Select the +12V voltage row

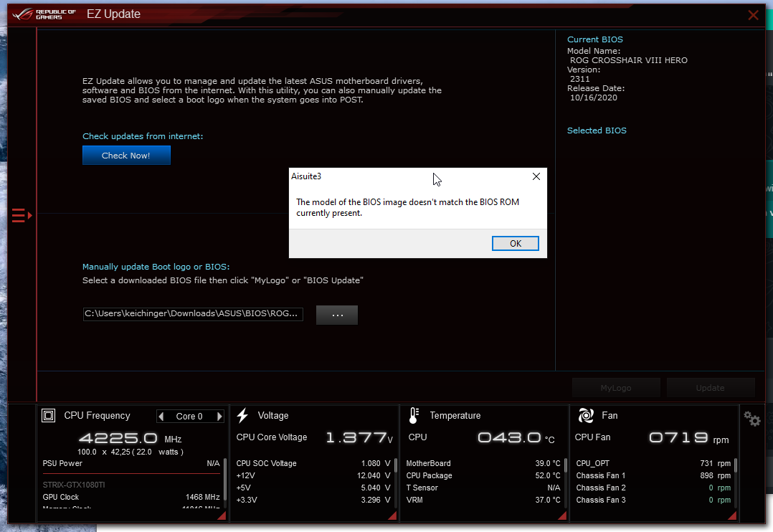(x=313, y=476)
